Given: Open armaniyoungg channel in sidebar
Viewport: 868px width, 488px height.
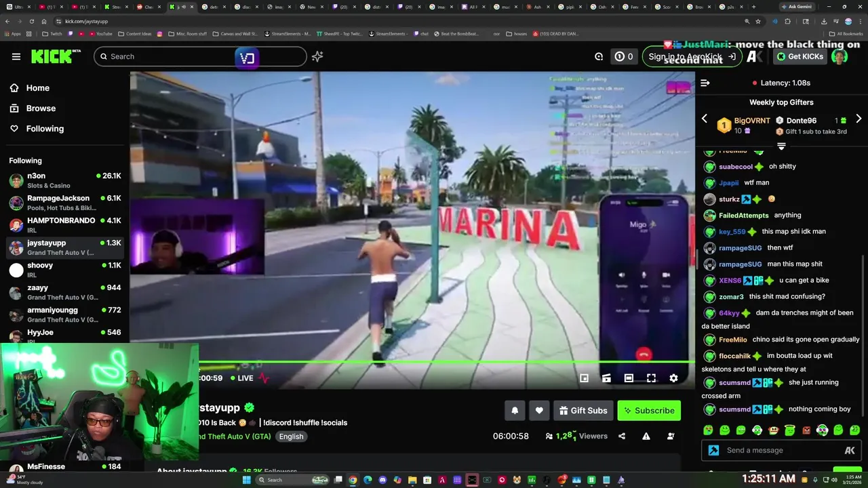Looking at the screenshot, I should (x=64, y=314).
